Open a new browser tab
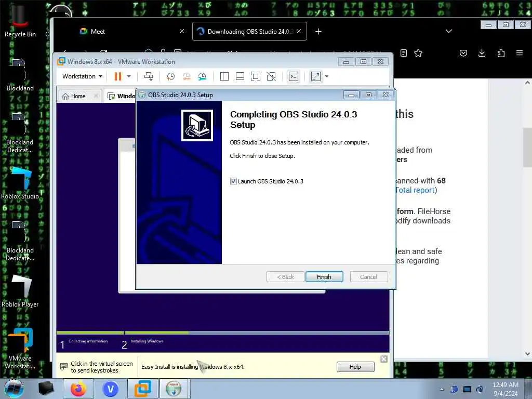This screenshot has height=399, width=532. [x=318, y=32]
